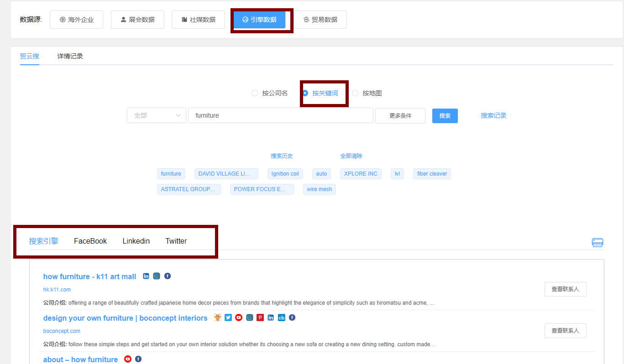The image size is (624, 364).
Task: Click the print/card view icon above results
Action: pos(598,242)
